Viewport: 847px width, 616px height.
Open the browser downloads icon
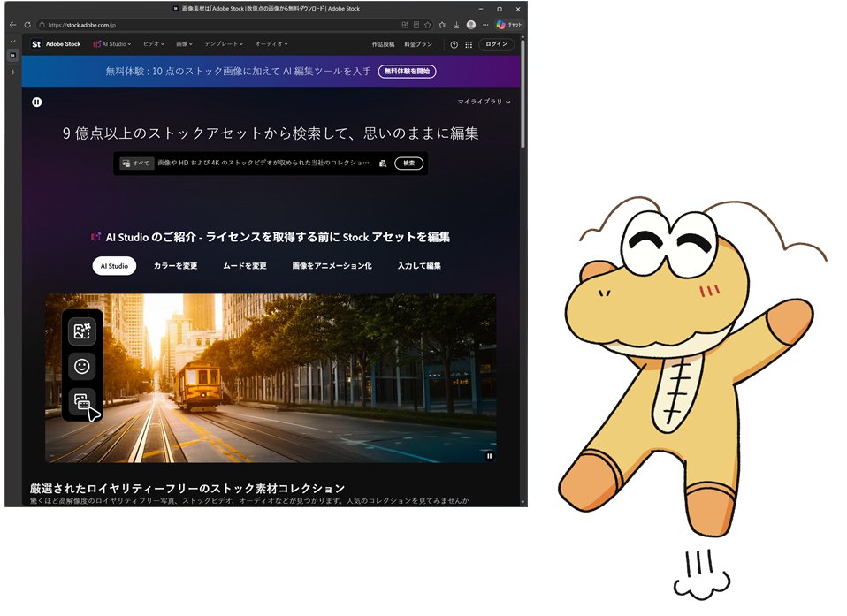[456, 25]
